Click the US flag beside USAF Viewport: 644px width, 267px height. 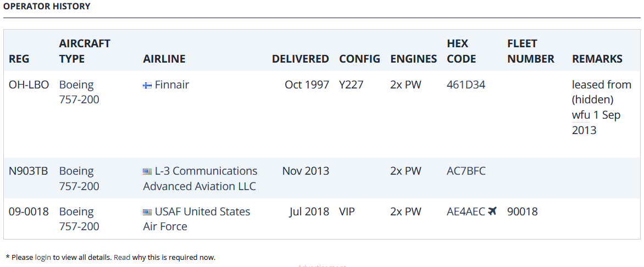(147, 213)
